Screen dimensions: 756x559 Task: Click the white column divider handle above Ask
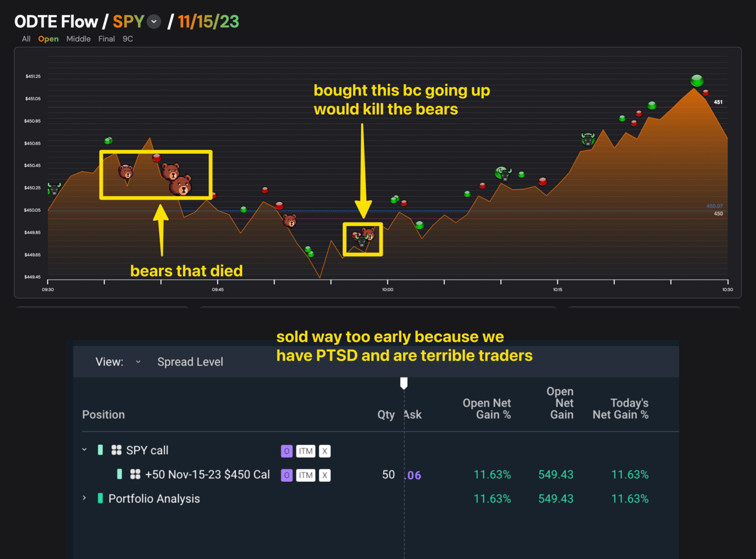pos(404,383)
